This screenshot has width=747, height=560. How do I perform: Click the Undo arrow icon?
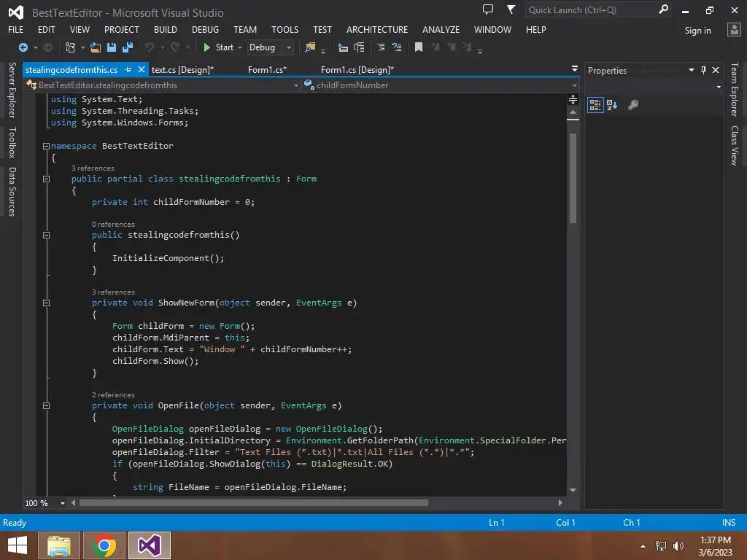150,47
